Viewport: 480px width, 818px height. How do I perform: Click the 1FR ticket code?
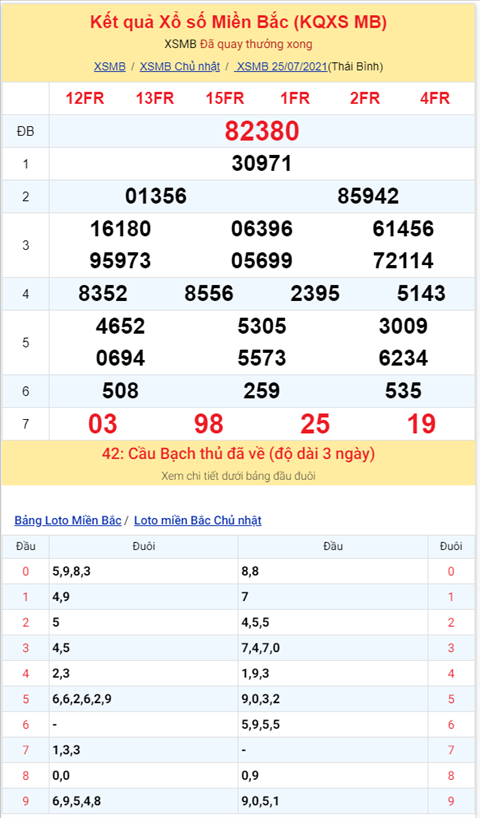pos(295,98)
